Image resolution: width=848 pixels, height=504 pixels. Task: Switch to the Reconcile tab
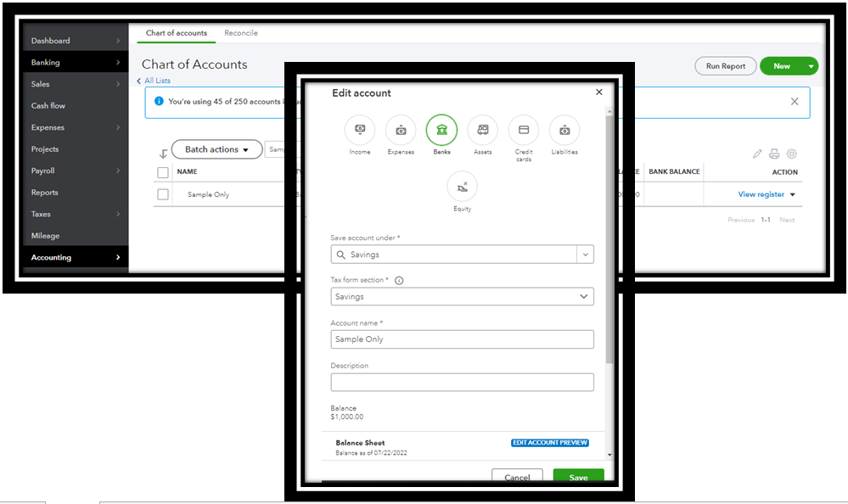coord(241,33)
